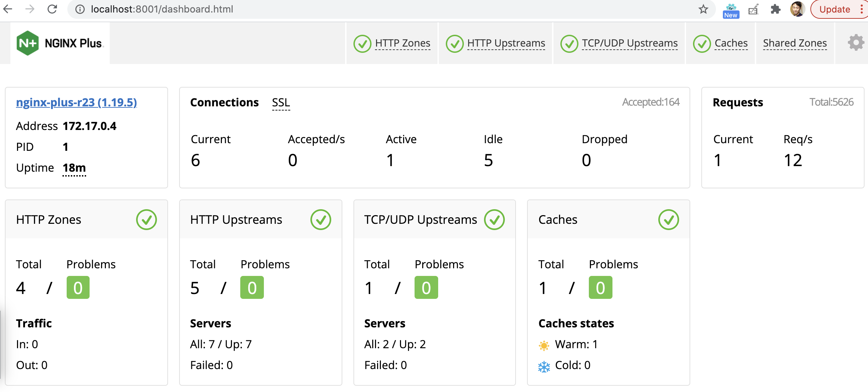
Task: Click All: 7 / Up: 7 servers text
Action: (221, 344)
